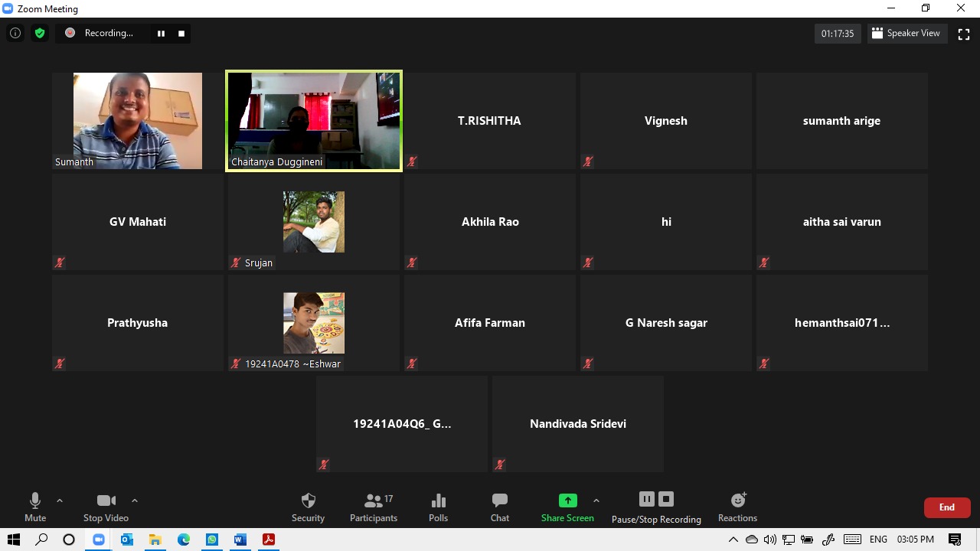The image size is (980, 551).
Task: Open Windows Start menu
Action: pos(14,540)
